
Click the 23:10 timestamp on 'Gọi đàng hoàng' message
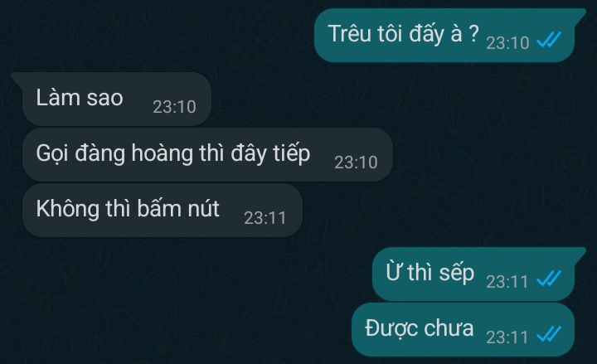356,163
